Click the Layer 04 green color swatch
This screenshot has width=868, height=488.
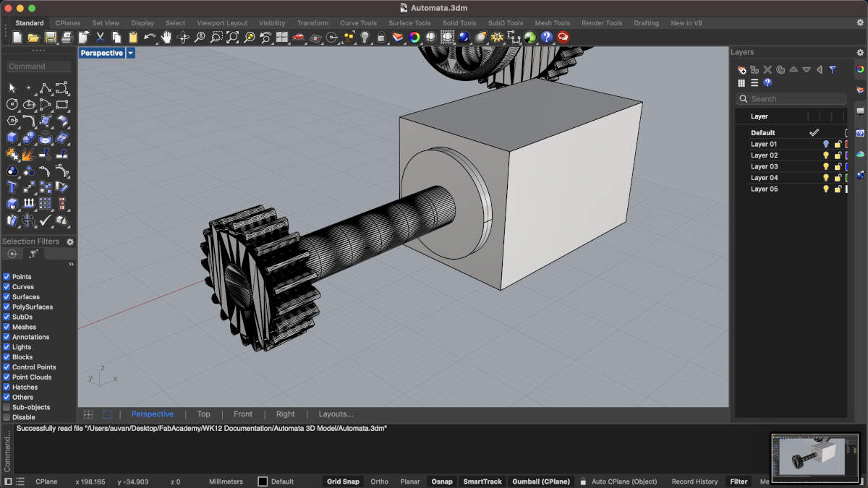point(846,178)
